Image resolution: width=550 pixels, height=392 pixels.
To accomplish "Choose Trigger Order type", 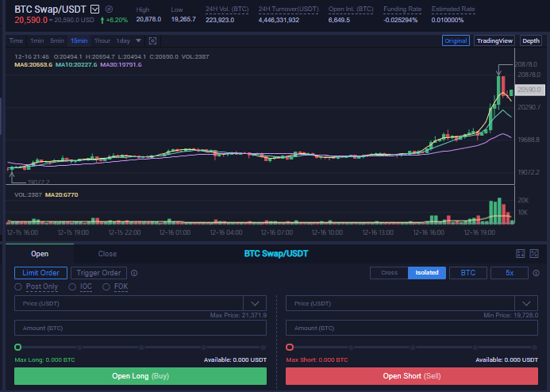I will [98, 273].
